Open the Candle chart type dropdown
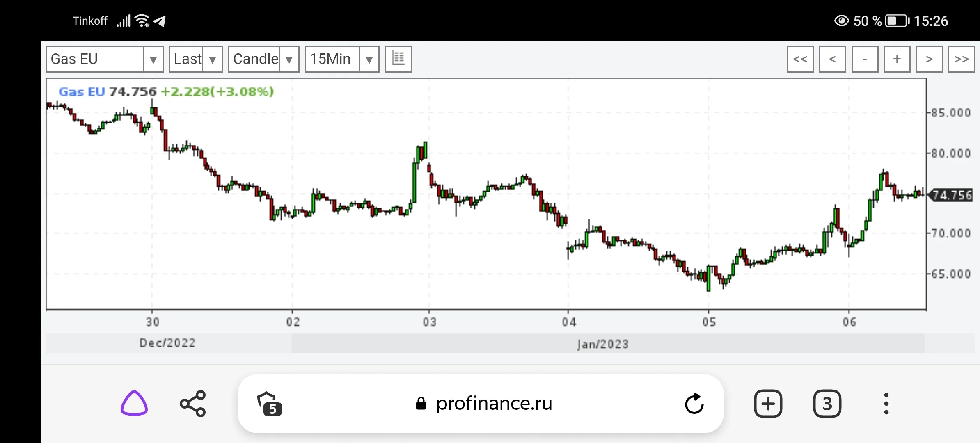 263,59
